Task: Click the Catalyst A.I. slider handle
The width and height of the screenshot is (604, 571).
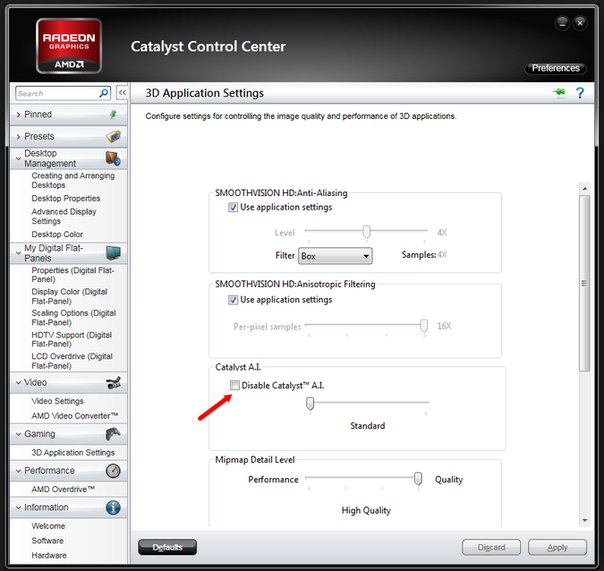Action: click(x=310, y=403)
